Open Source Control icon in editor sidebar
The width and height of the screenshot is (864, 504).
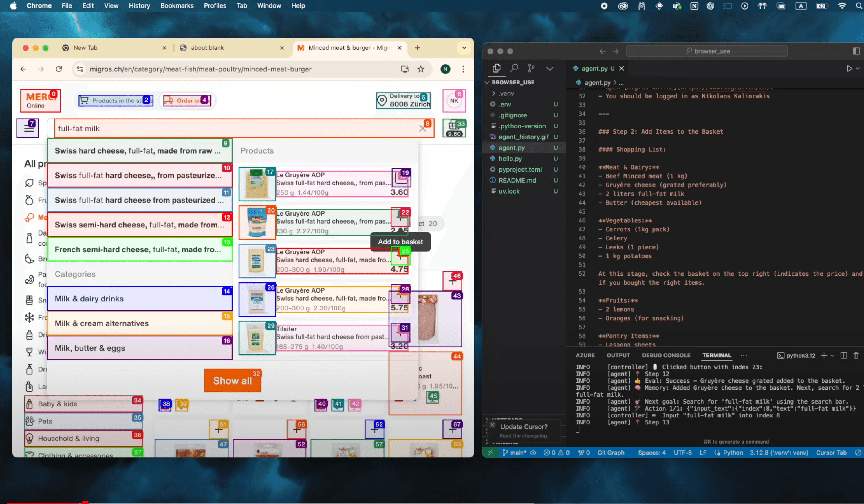click(531, 68)
